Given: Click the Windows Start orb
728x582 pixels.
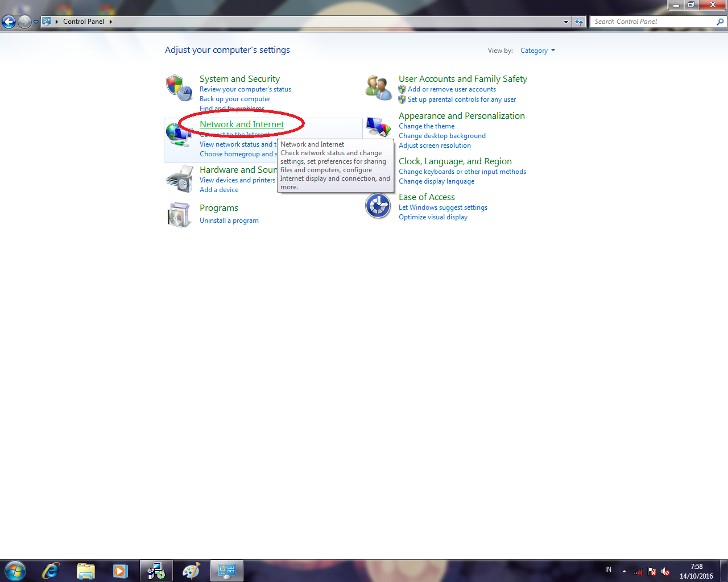Looking at the screenshot, I should pos(15,571).
